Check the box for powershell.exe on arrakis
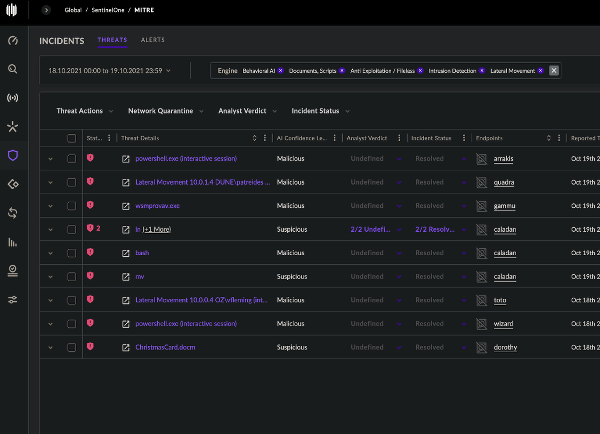Viewport: 600px width, 434px height. [72, 158]
